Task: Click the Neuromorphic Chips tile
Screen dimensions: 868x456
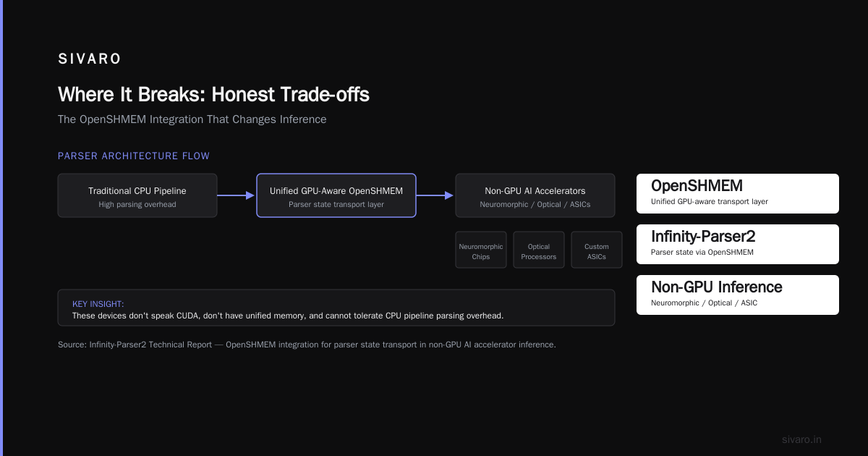Action: coord(481,250)
